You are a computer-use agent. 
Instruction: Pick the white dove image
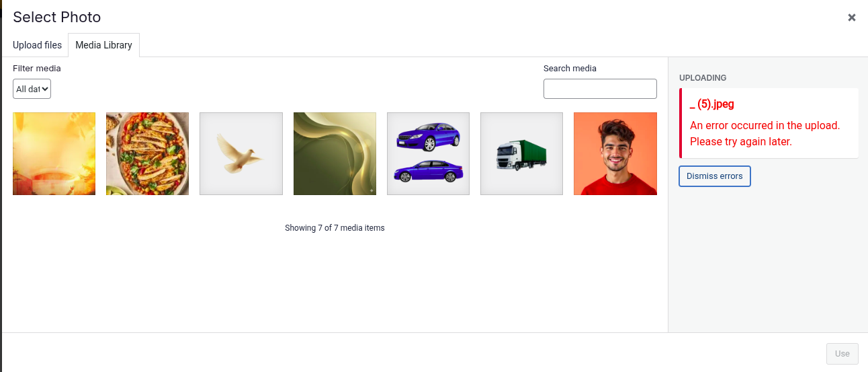pos(241,153)
